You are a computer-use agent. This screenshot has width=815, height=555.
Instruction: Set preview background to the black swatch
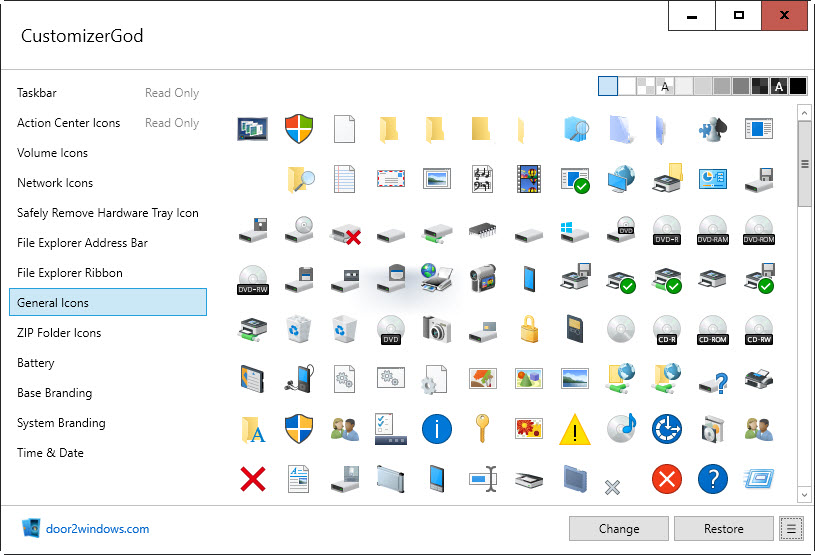(x=797, y=86)
